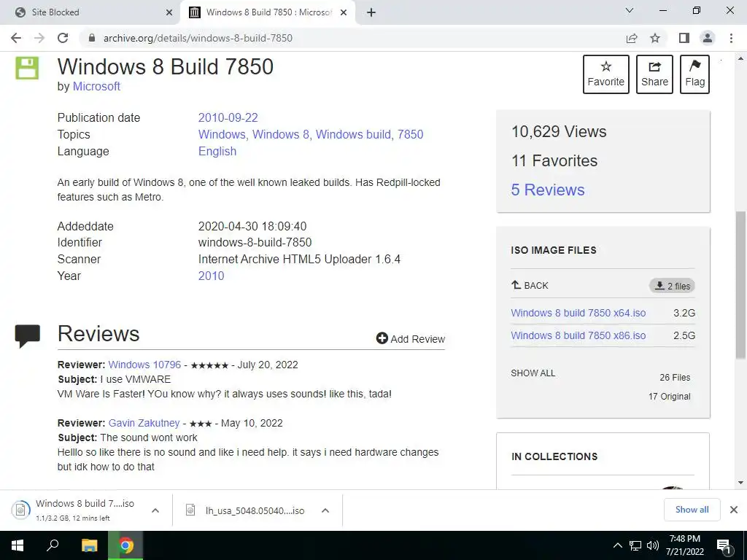The height and width of the screenshot is (560, 747).
Task: Click BACK in ISO image files
Action: pyautogui.click(x=530, y=285)
